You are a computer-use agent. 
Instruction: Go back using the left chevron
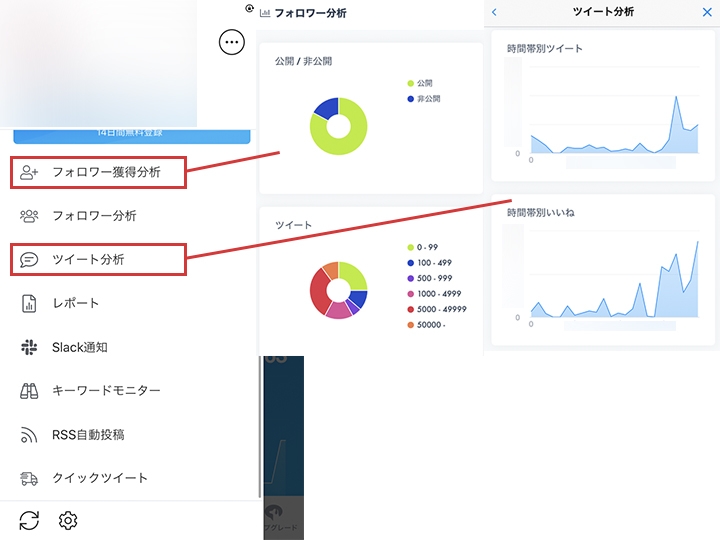(494, 12)
